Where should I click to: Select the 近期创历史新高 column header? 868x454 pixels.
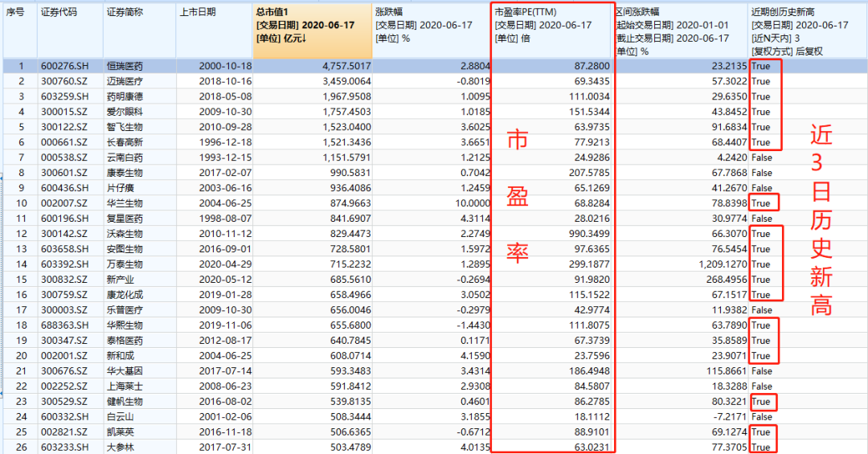(x=808, y=31)
